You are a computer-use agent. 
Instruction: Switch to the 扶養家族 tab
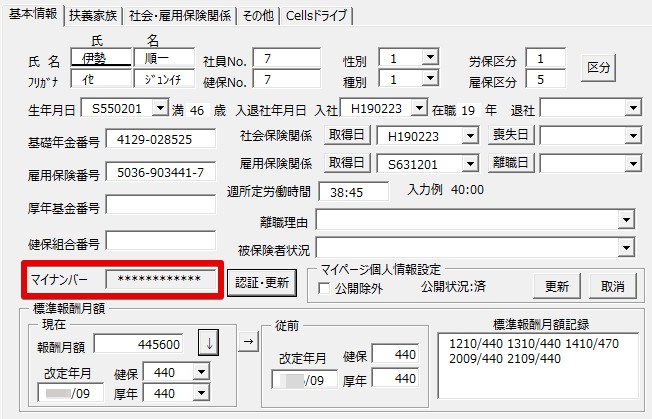93,15
